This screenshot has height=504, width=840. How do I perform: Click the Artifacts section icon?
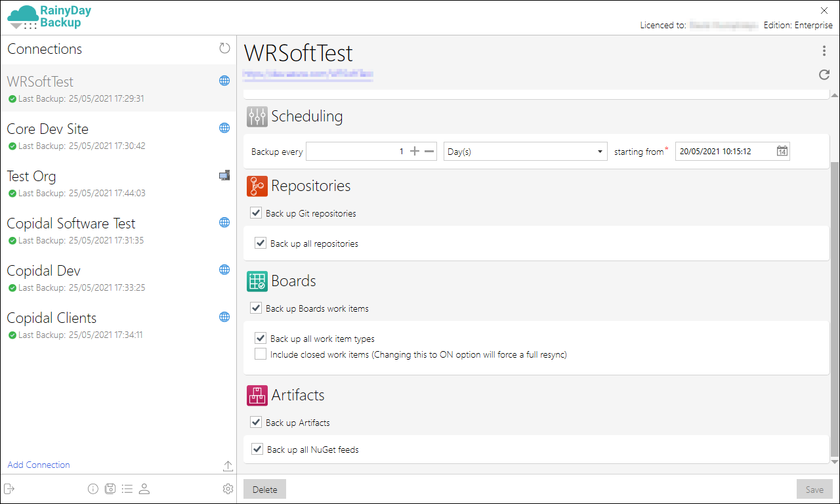[x=257, y=396]
